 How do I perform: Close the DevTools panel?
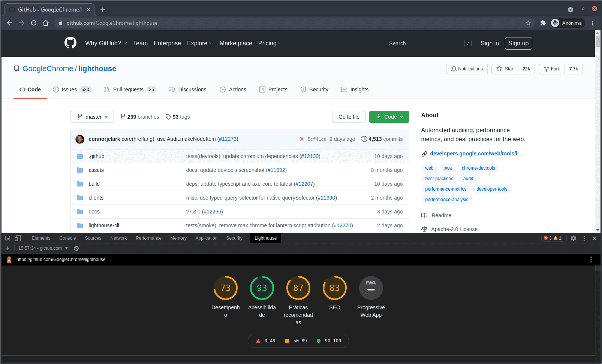pos(595,238)
